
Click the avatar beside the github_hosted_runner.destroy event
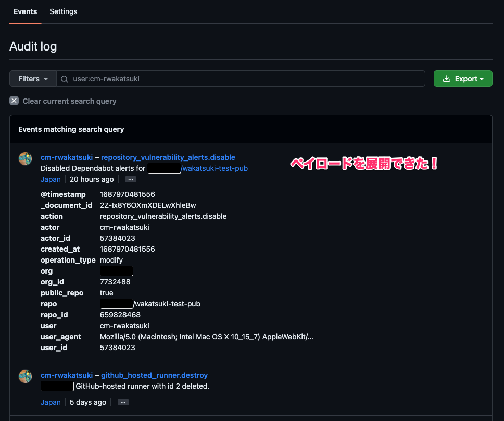click(25, 377)
